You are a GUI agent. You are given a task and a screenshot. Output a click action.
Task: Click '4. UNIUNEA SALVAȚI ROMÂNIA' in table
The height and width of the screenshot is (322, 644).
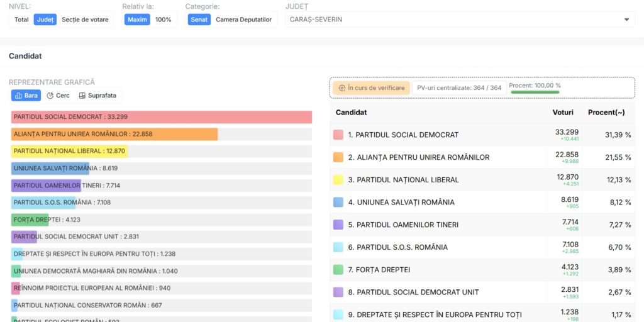(x=401, y=202)
